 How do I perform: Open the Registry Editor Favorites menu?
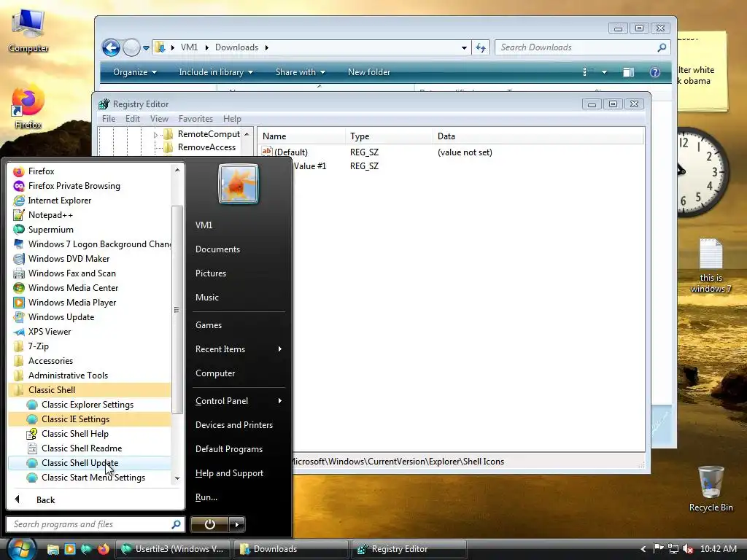[196, 119]
